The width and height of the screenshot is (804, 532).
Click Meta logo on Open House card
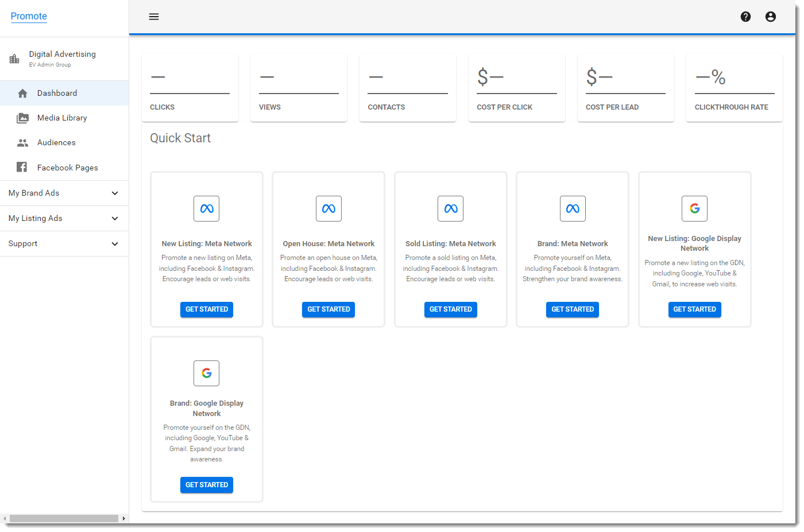point(328,208)
